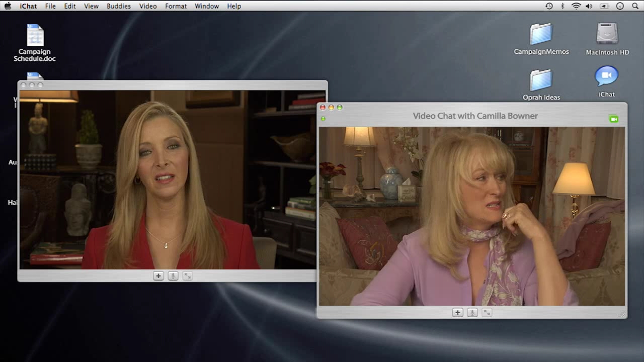This screenshot has height=362, width=644.
Task: Click green status dot in Camilla chat
Action: coord(323,119)
